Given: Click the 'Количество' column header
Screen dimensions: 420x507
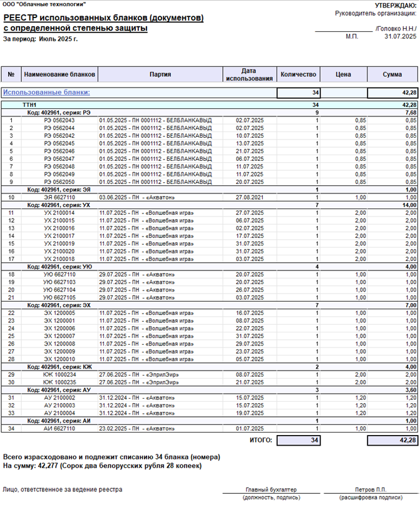Looking at the screenshot, I should [x=299, y=74].
